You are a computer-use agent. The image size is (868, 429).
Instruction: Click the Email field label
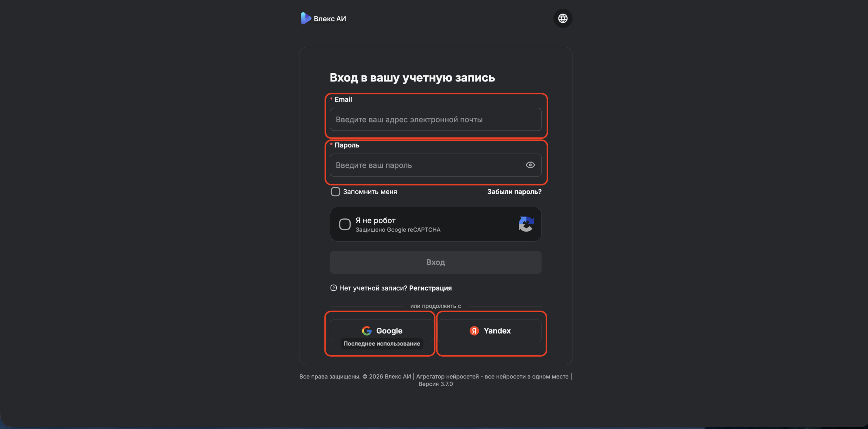(x=343, y=99)
